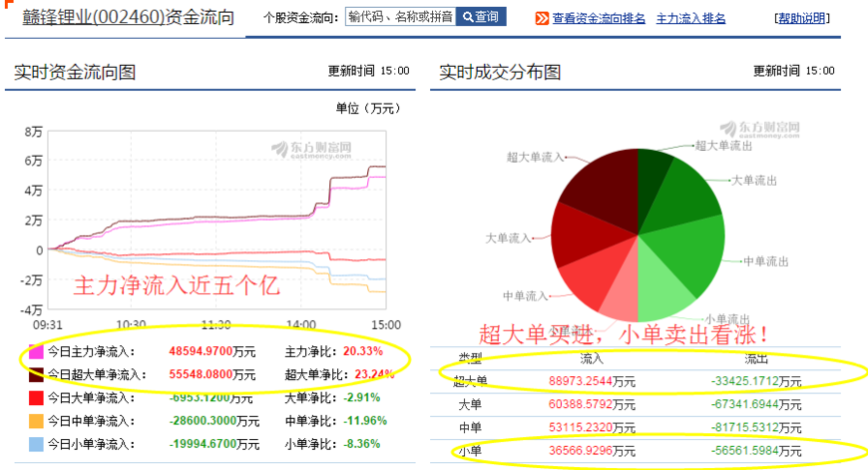Click the light blue 今日小单净流入 legend swatch

coord(36,444)
